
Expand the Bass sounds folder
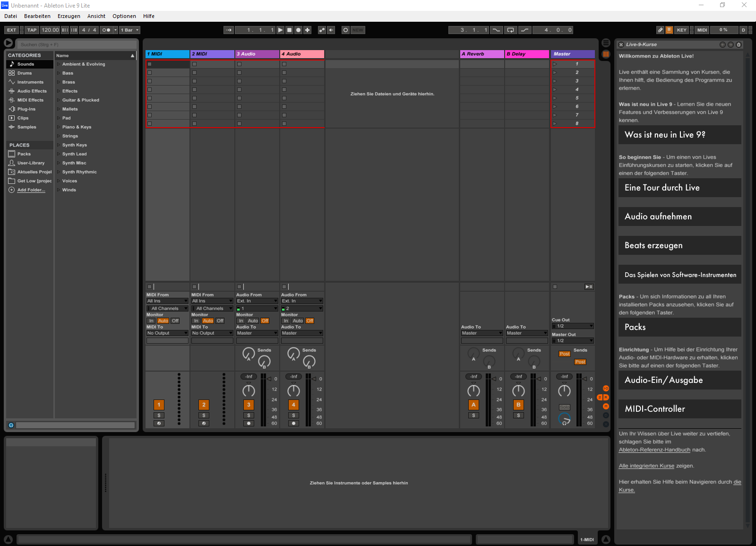click(59, 73)
